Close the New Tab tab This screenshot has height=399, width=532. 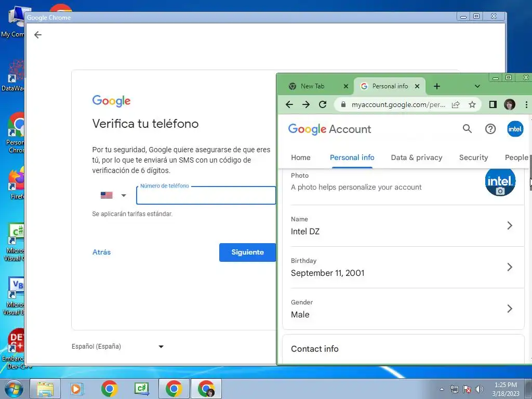click(x=345, y=86)
